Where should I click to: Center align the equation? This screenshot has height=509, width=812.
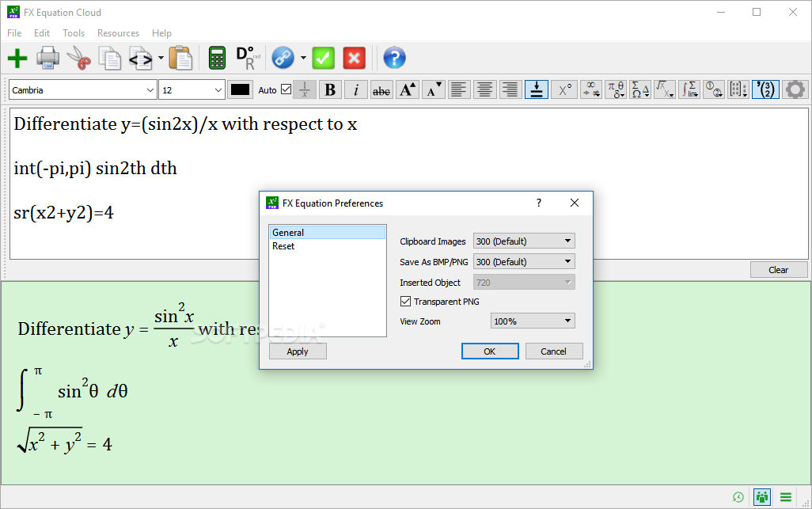click(x=484, y=89)
